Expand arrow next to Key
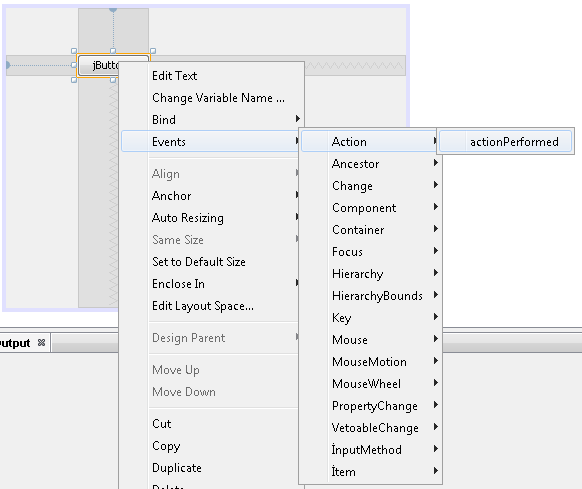Viewport: 582px width, 489px height. tap(436, 316)
